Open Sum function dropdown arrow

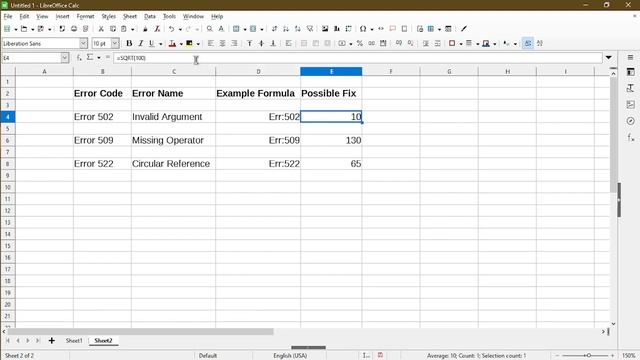pos(99,58)
